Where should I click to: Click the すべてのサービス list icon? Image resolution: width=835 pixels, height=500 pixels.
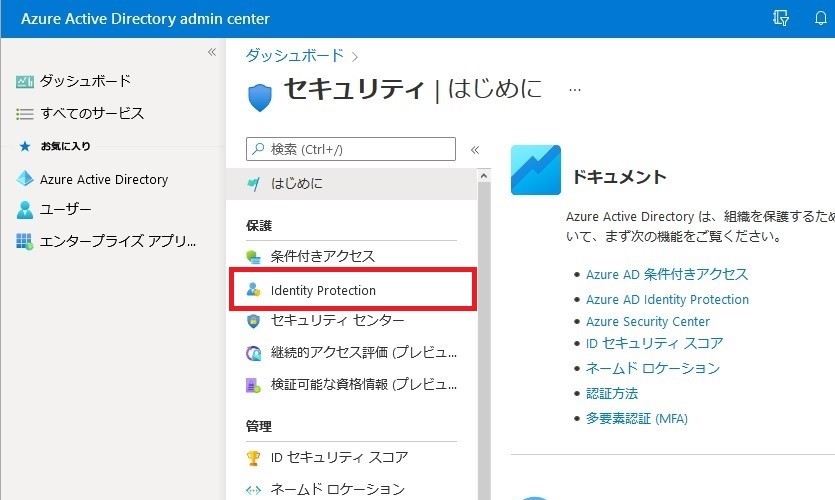(24, 113)
